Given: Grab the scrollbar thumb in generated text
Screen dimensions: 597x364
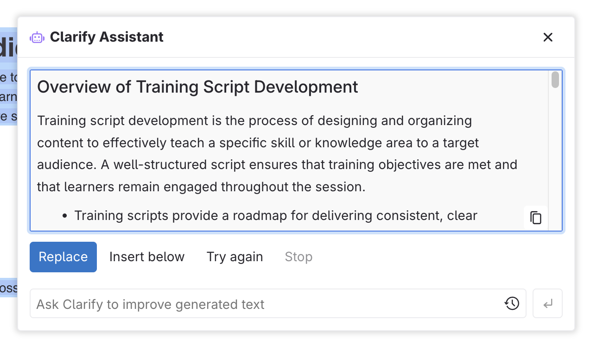Looking at the screenshot, I should coord(555,80).
